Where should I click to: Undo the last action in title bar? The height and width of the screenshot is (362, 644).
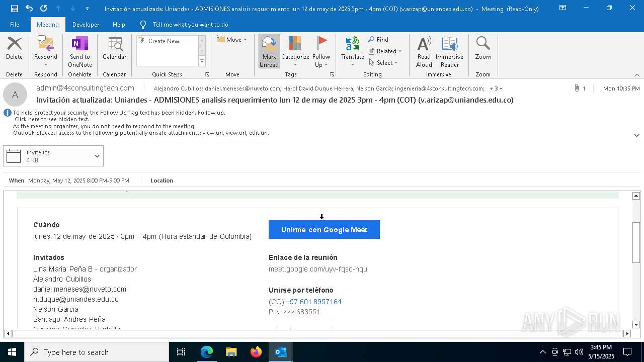pyautogui.click(x=29, y=9)
